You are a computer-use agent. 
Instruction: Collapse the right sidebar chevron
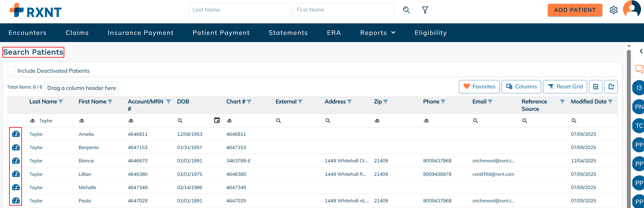[641, 51]
